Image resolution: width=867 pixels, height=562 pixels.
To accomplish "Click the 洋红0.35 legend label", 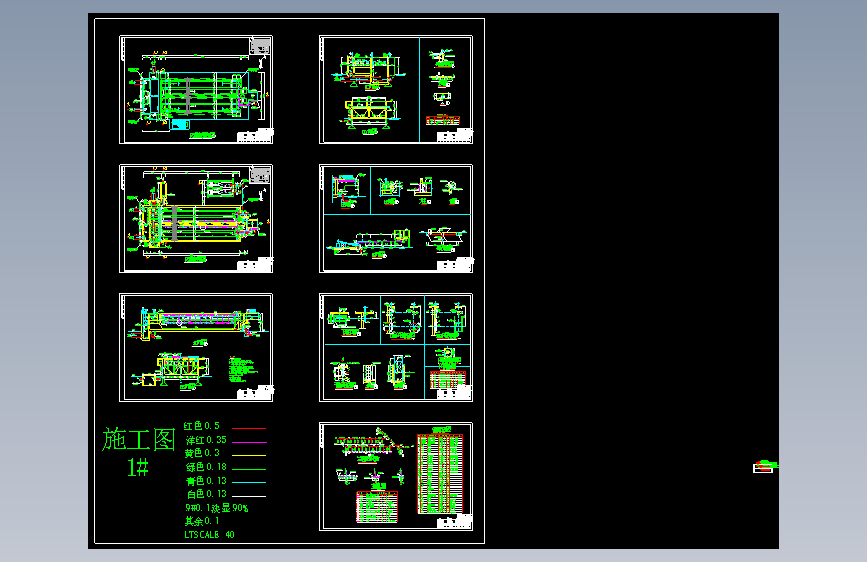I will pyautogui.click(x=206, y=440).
